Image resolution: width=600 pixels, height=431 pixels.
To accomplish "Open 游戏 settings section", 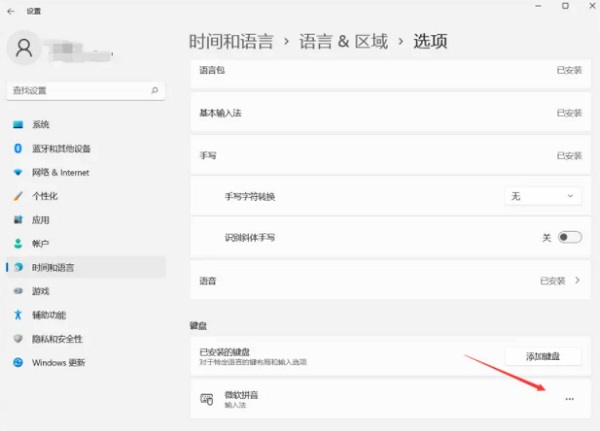I will click(x=86, y=291).
